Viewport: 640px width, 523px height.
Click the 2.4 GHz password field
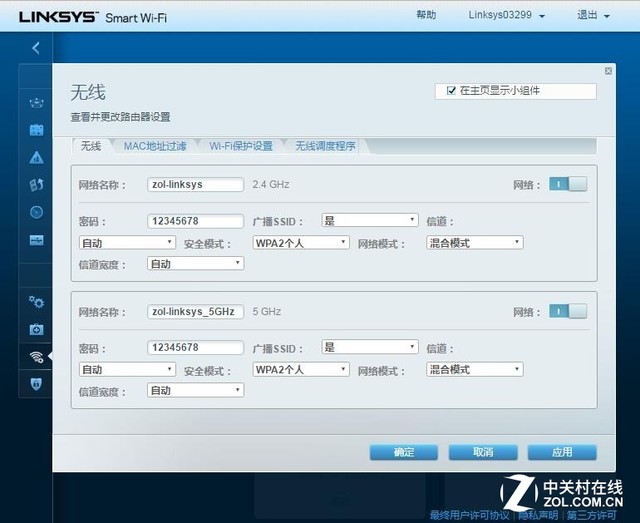tap(196, 221)
